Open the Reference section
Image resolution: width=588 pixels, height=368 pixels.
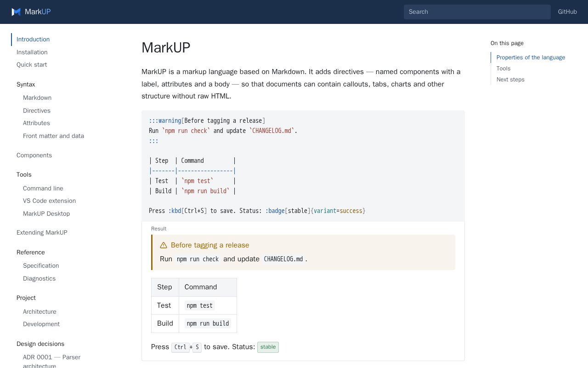[x=31, y=253]
